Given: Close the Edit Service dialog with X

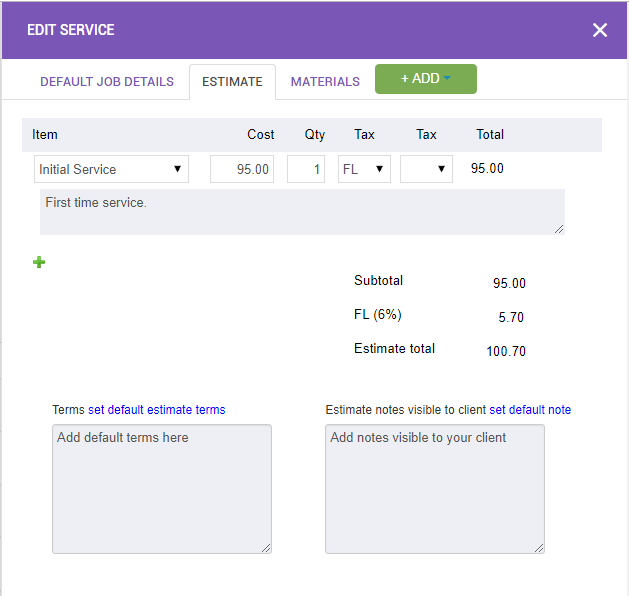Looking at the screenshot, I should coord(600,30).
